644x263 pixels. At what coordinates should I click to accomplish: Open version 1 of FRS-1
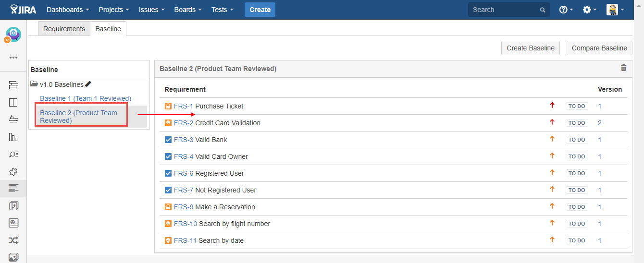click(x=600, y=106)
